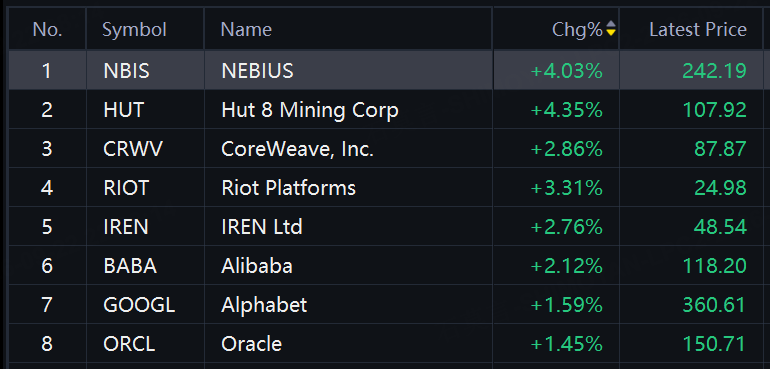Click NEBIUS latest price 242.19
Screen dimensions: 770x369
pos(715,71)
